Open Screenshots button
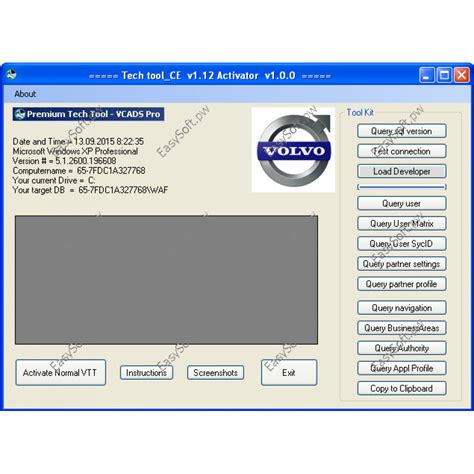 [215, 373]
